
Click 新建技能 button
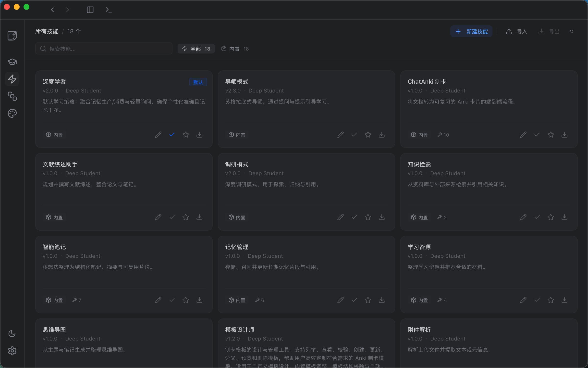471,31
